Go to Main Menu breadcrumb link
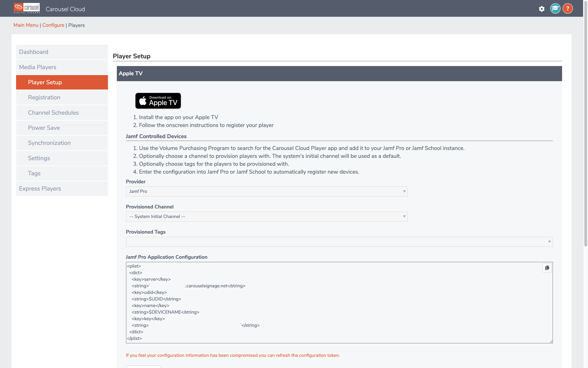This screenshot has height=368, width=588. click(26, 25)
